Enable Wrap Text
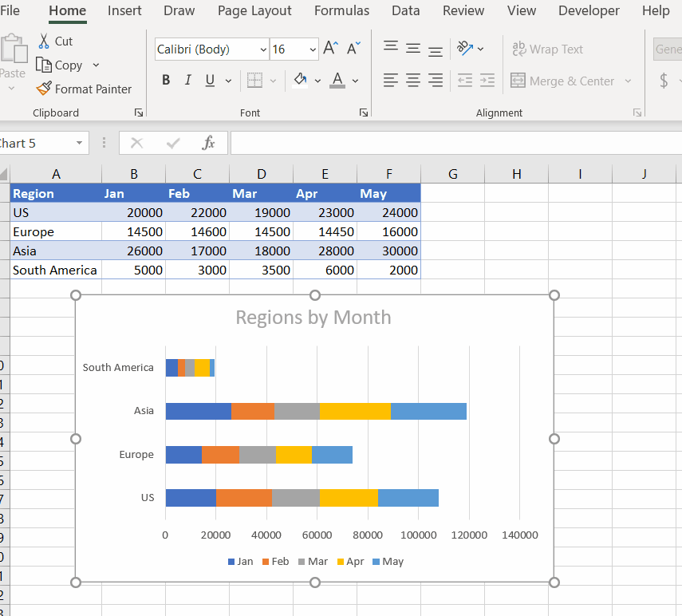The width and height of the screenshot is (682, 616). point(548,49)
